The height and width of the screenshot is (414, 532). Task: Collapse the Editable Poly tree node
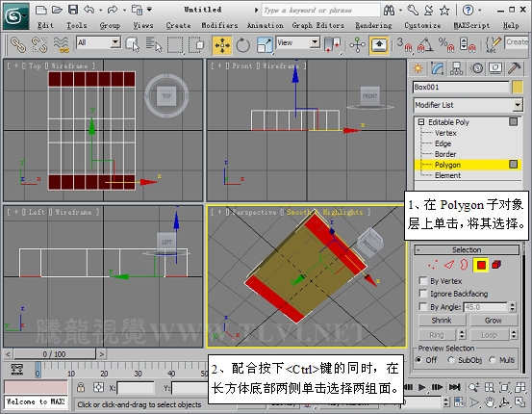click(421, 122)
